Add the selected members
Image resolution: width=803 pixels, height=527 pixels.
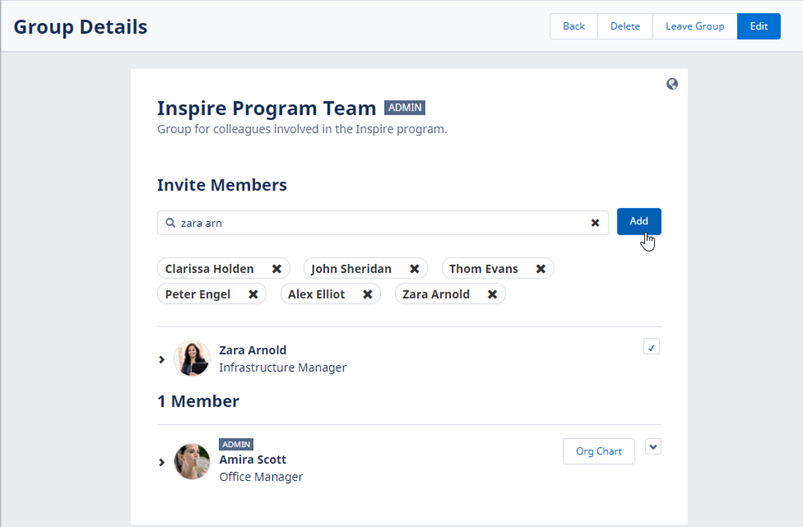(x=638, y=221)
